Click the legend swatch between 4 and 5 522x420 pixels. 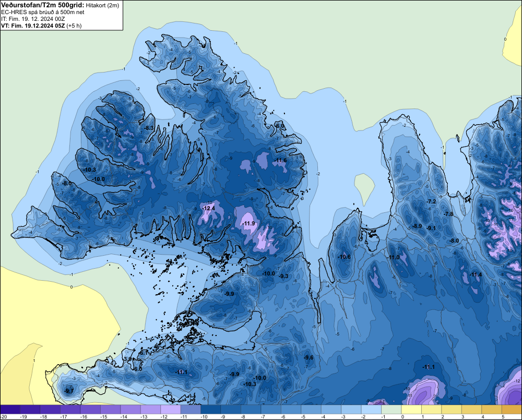[x=491, y=410]
